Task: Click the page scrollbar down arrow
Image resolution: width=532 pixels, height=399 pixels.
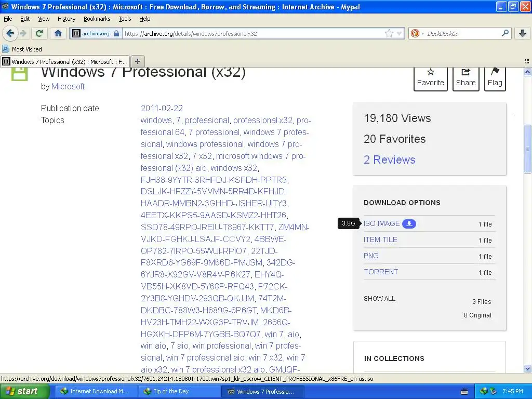Action: pyautogui.click(x=527, y=368)
